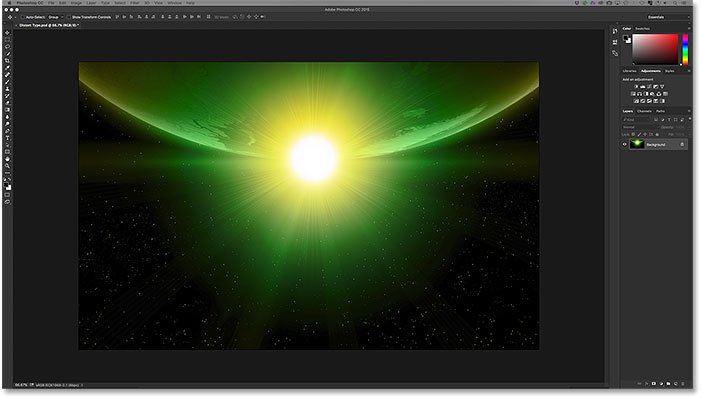Open the Adjustments panel flyout menu
This screenshot has width=701, height=398.
[689, 71]
